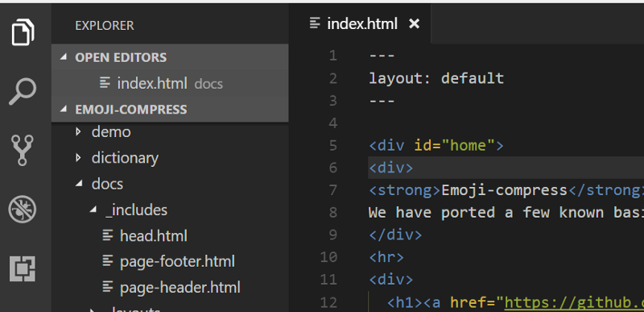Open the Search view in the activity bar
Viewport: 644px width, 312px height.
pos(23,92)
